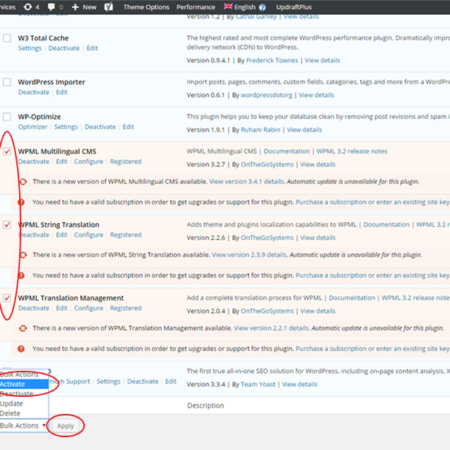Deactivate WPML Translation Management plugin
This screenshot has width=450, height=450.
click(x=34, y=308)
